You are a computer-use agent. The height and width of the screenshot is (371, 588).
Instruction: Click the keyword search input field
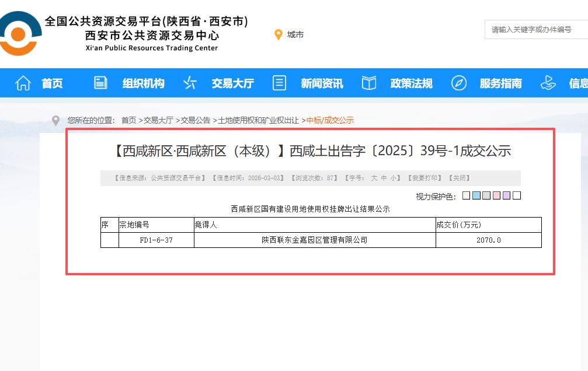pyautogui.click(x=536, y=29)
